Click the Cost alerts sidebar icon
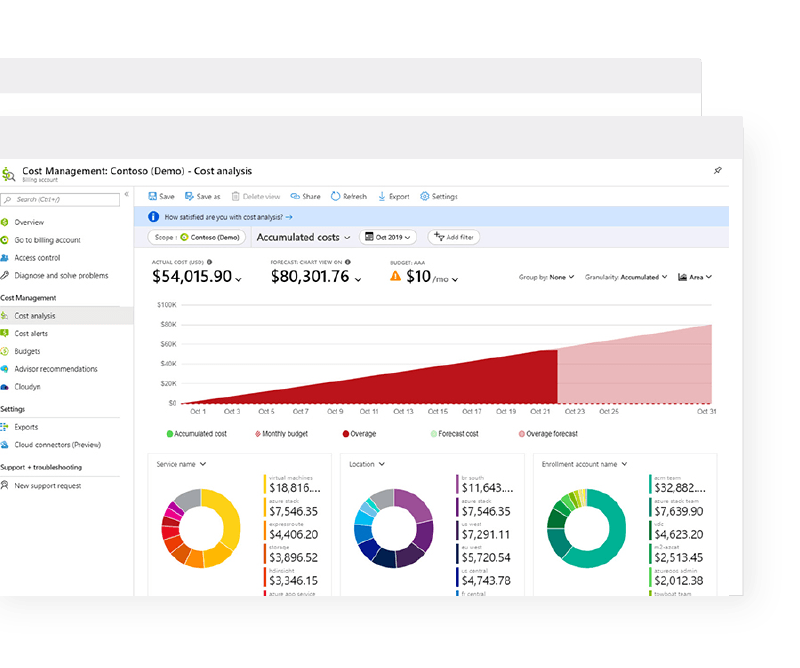 [x=5, y=333]
